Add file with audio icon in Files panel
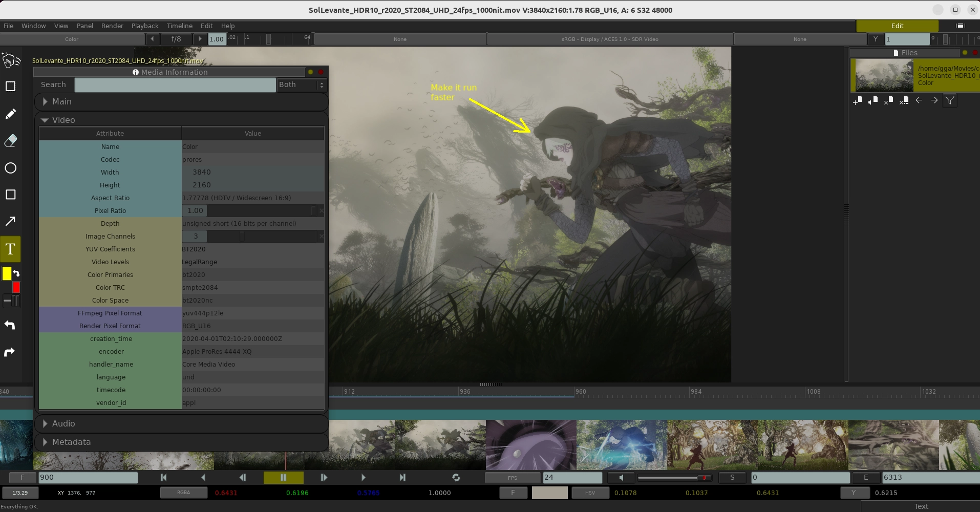 (x=873, y=100)
